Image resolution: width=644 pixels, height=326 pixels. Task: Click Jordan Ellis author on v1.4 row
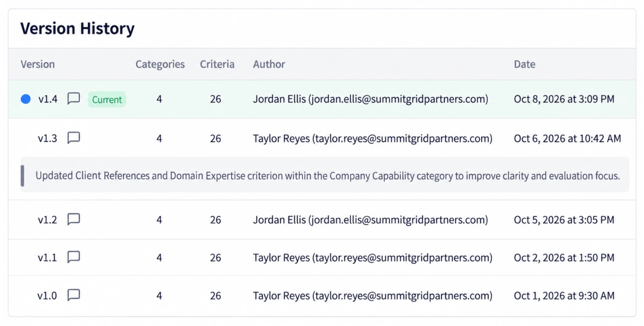click(x=371, y=99)
